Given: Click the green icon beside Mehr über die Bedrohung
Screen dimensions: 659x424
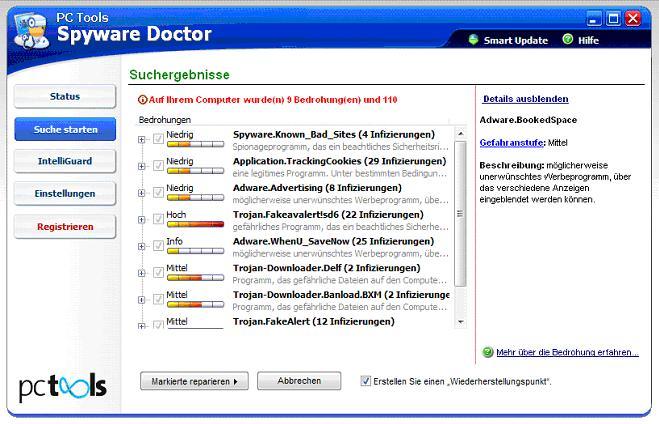Looking at the screenshot, I should [488, 352].
